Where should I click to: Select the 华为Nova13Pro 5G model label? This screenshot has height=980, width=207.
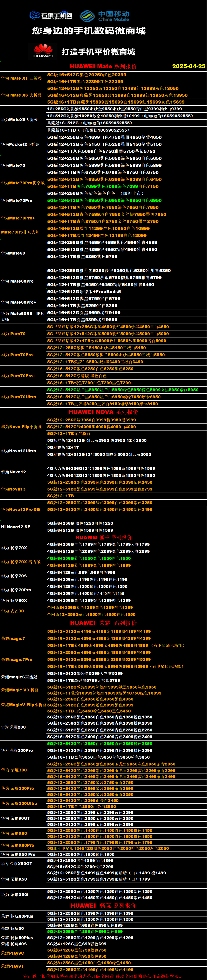click(21, 509)
